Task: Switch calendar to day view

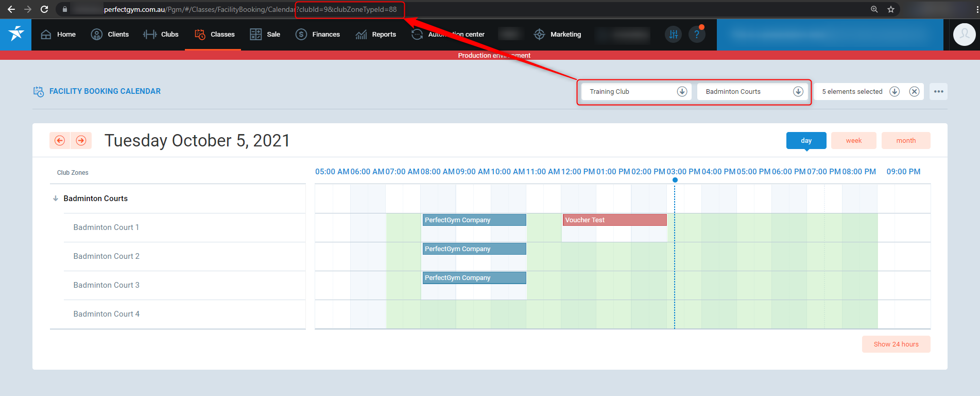Action: [806, 141]
